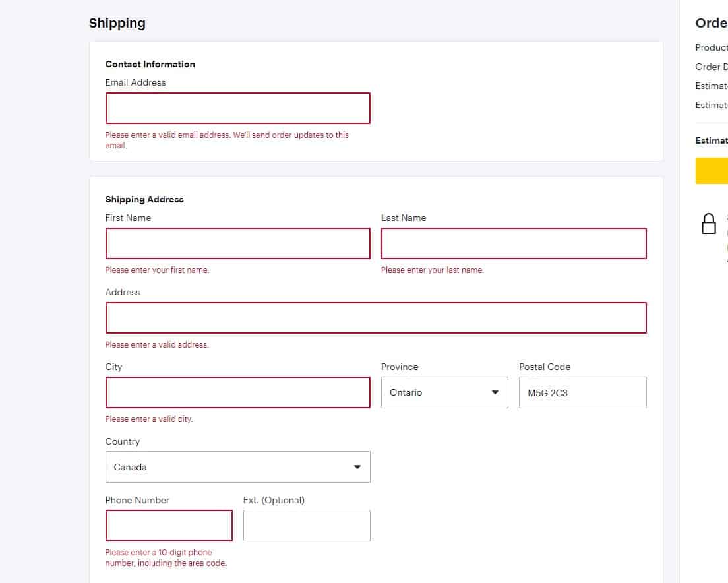Image resolution: width=728 pixels, height=583 pixels.
Task: Click the "Ext. (Optional)" label text
Action: coord(274,500)
